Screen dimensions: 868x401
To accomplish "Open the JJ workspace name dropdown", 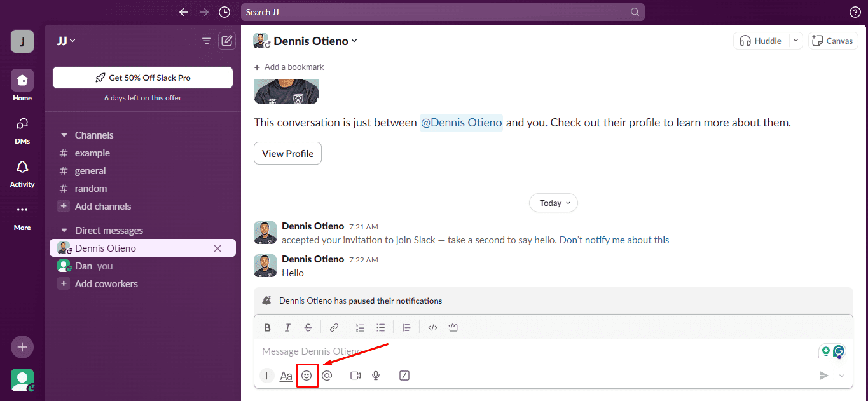I will (66, 41).
